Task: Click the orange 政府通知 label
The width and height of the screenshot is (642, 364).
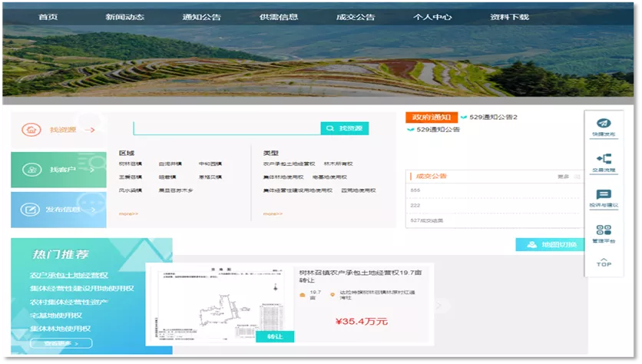Action: pyautogui.click(x=432, y=117)
